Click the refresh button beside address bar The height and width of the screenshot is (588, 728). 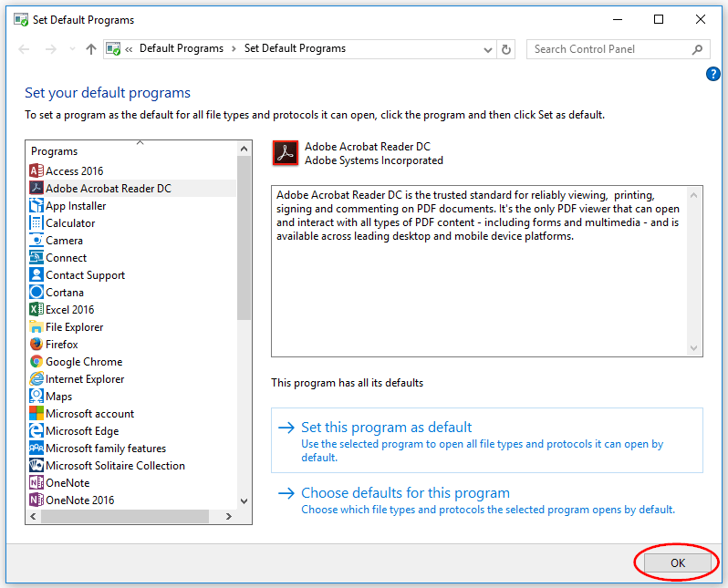coord(506,49)
